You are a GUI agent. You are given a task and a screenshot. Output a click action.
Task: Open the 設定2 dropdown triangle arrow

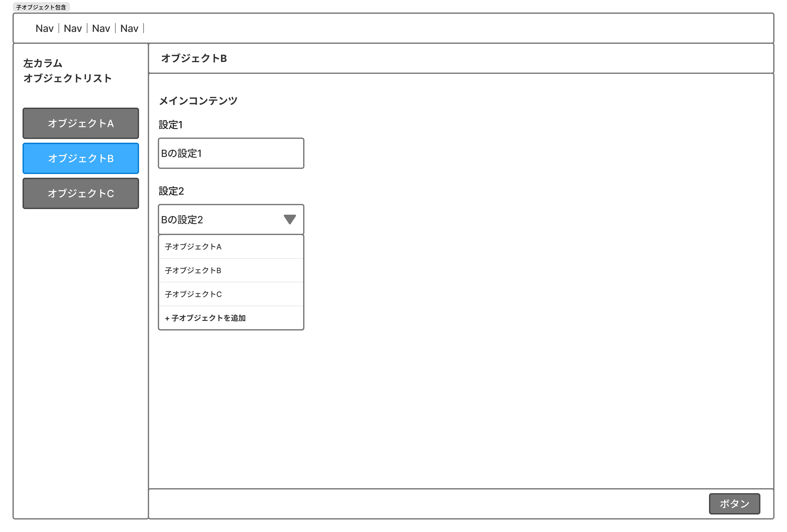(290, 219)
